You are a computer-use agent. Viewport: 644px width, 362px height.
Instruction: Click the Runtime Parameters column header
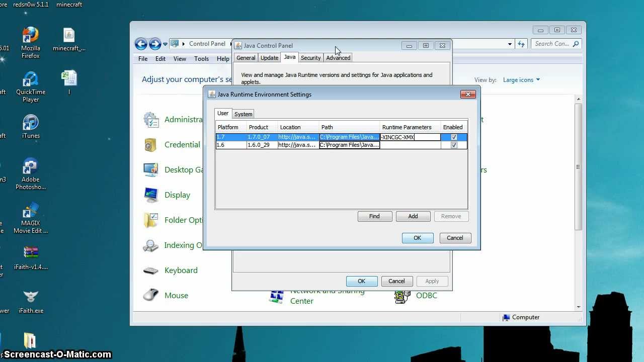[410, 127]
